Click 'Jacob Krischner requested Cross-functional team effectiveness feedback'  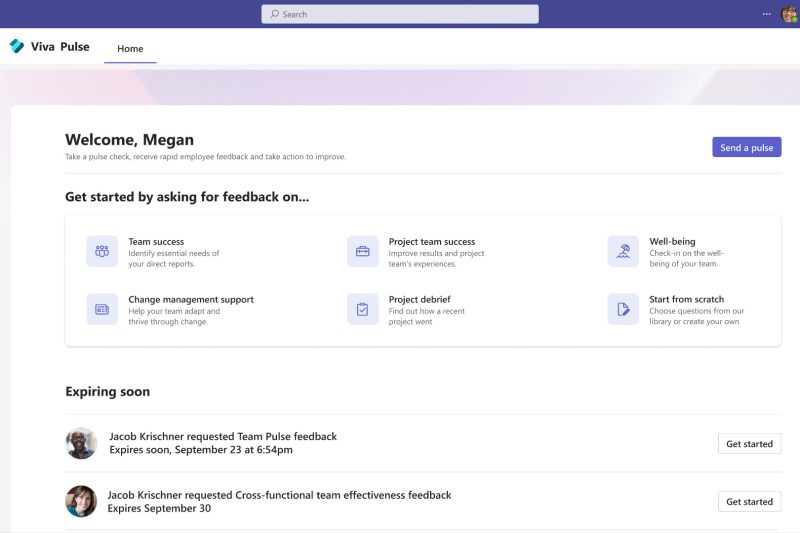280,495
